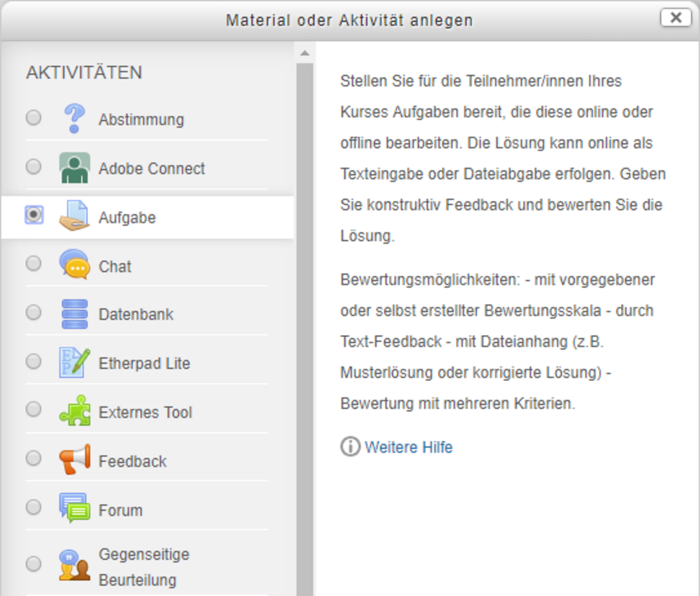Click the Feedback megaphone icon
This screenshot has width=700, height=596.
tap(74, 461)
